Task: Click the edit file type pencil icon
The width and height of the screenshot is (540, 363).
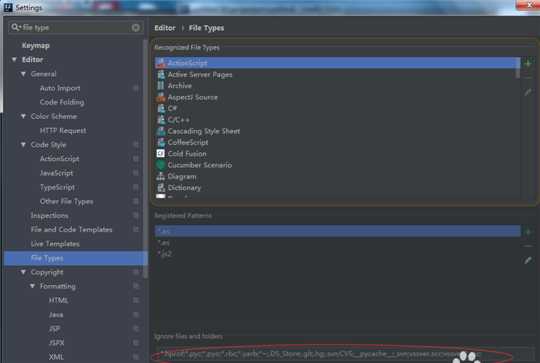Action: [528, 92]
